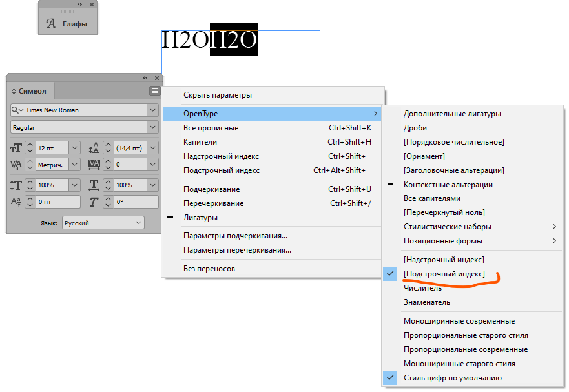Screen dimensions: 569x392
Task: Choose [Порядковое числительное] option
Action: (x=473, y=142)
